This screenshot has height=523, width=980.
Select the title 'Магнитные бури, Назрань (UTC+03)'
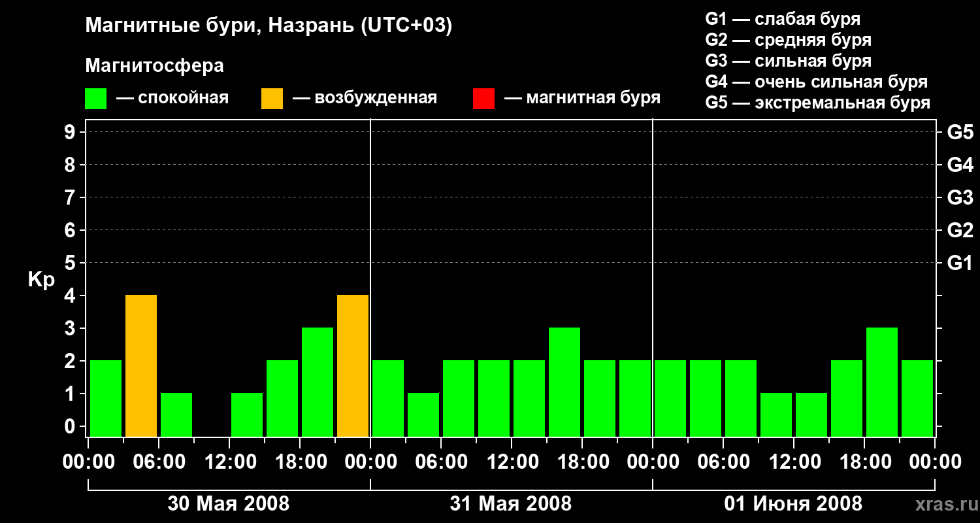coord(269,27)
